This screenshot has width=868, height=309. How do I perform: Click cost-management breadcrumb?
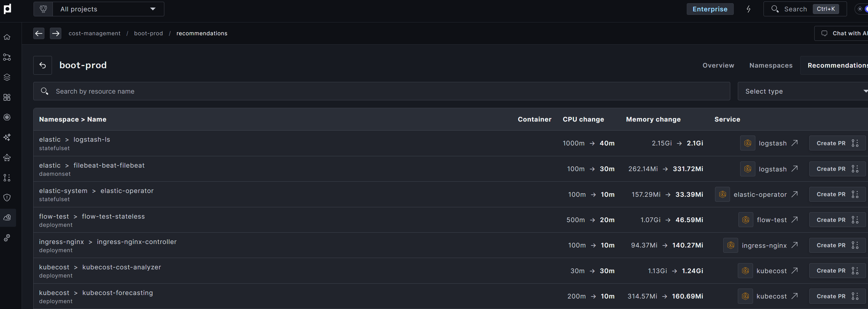point(94,33)
